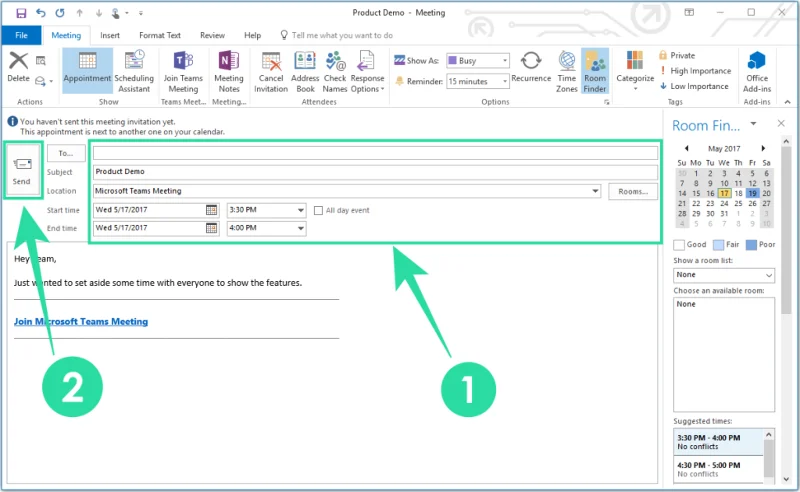The height and width of the screenshot is (492, 800).
Task: Open Join Microsoft Teams Meeting link
Action: click(81, 322)
